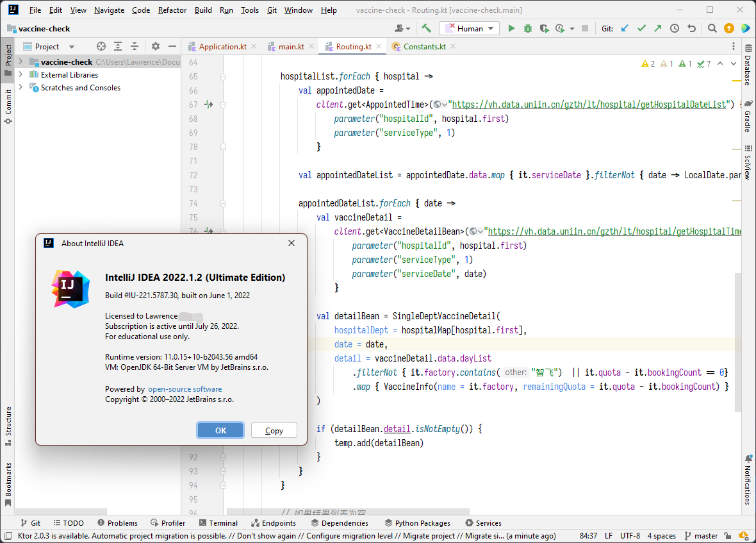Follow the open-source software link
The height and width of the screenshot is (543, 756).
pyautogui.click(x=185, y=389)
